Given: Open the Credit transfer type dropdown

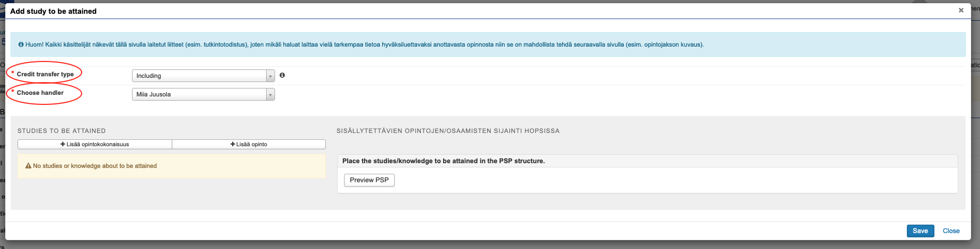Looking at the screenshot, I should [203, 76].
